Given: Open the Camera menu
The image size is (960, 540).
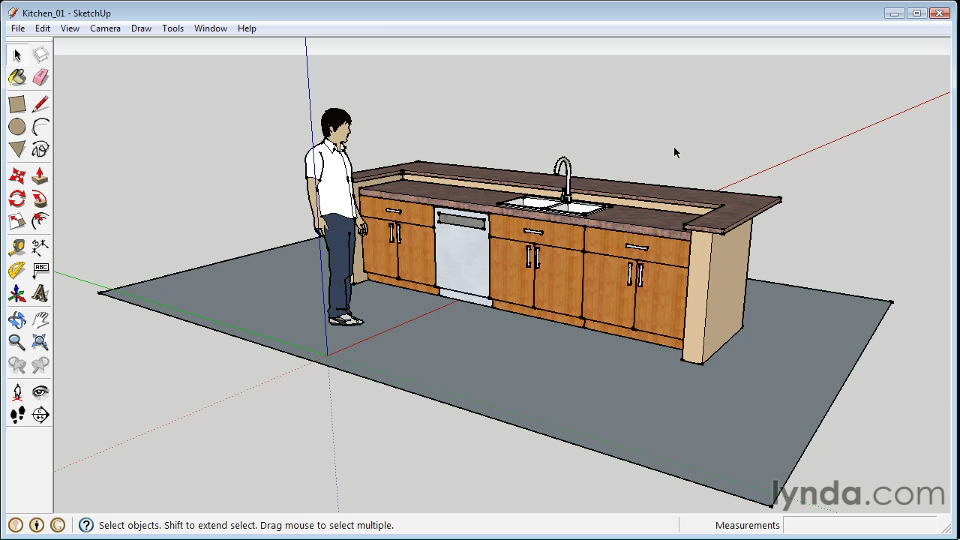Looking at the screenshot, I should [105, 29].
